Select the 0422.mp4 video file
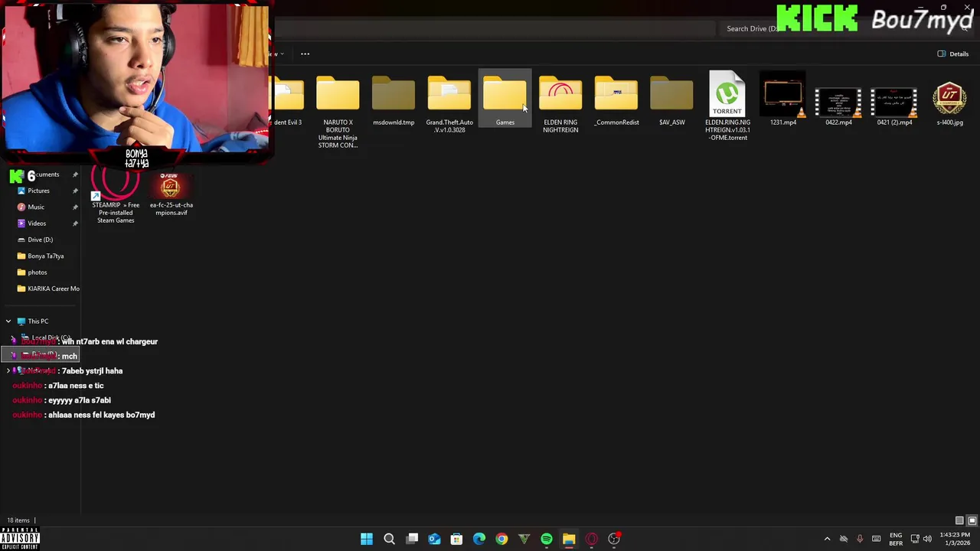The height and width of the screenshot is (551, 980). (x=838, y=104)
